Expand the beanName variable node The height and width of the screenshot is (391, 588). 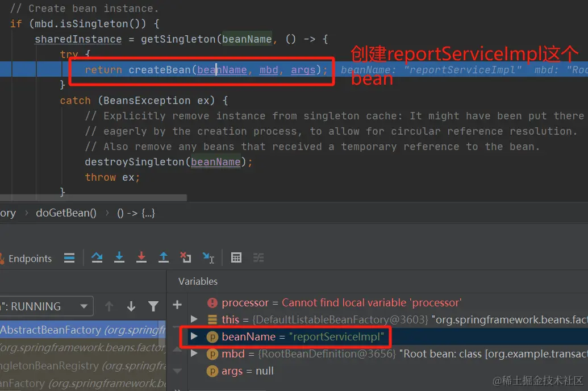tap(194, 336)
